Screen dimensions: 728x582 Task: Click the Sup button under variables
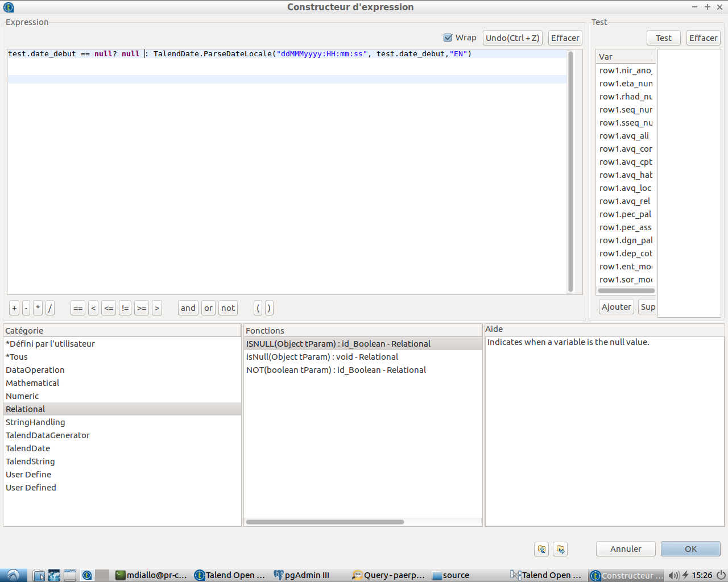point(647,307)
